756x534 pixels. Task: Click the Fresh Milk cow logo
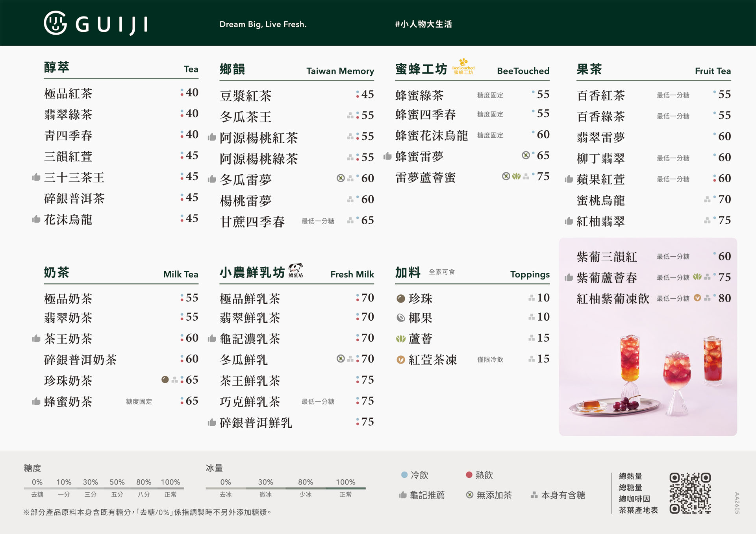point(296,270)
